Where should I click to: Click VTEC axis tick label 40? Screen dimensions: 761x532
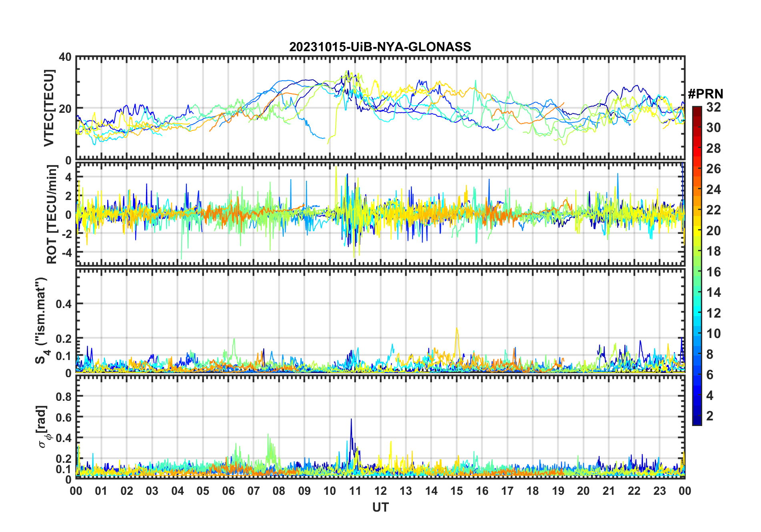(x=65, y=57)
